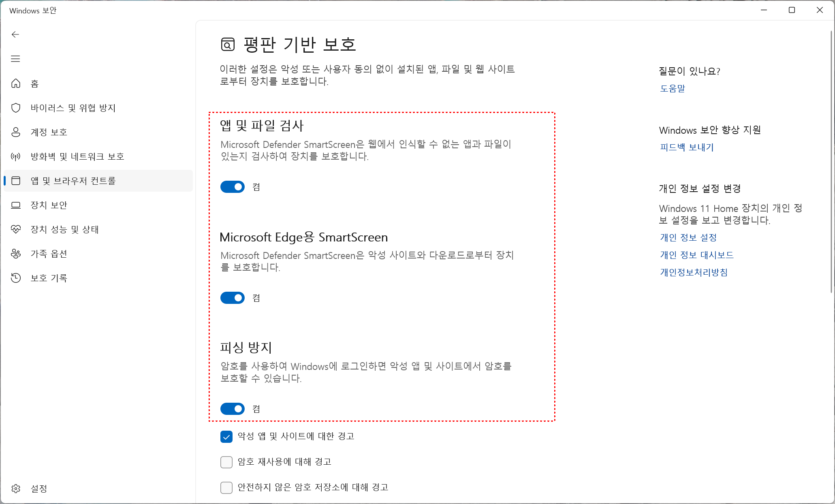Click the 가족 옵션 people icon
Viewport: 835px width, 504px height.
tap(16, 254)
